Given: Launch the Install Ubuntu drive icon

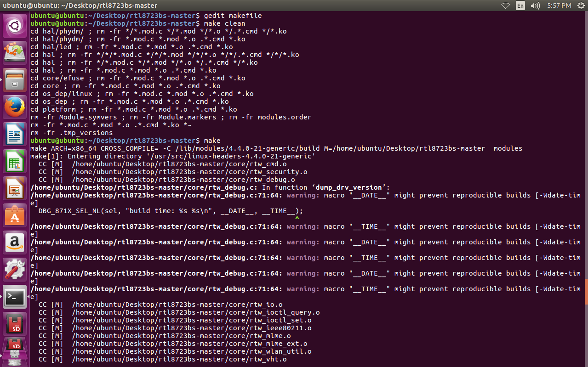Looking at the screenshot, I should coord(15,53).
